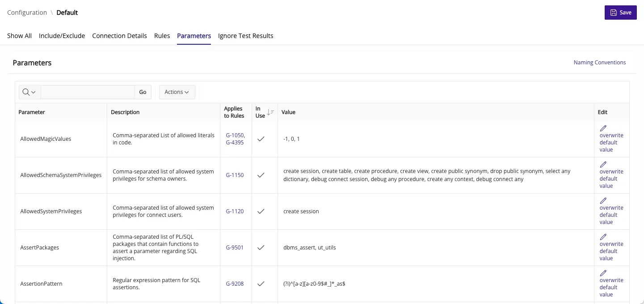Click the Parameter column header
This screenshot has width=644, height=304.
coord(32,112)
